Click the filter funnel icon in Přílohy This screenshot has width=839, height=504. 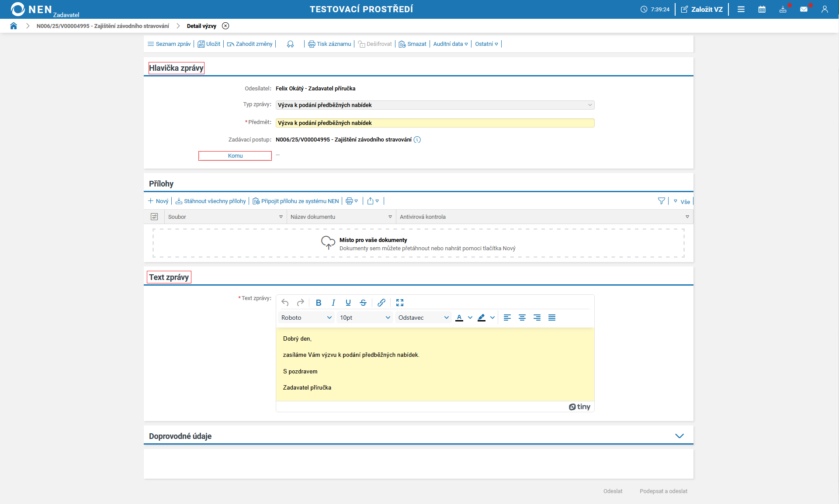pos(661,201)
